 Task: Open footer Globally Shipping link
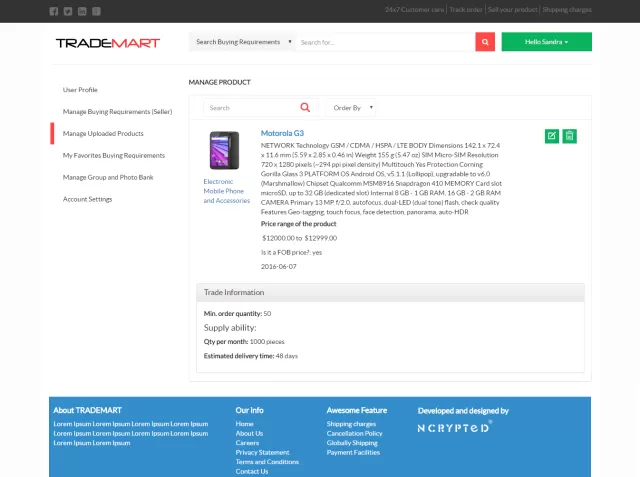[x=352, y=443]
